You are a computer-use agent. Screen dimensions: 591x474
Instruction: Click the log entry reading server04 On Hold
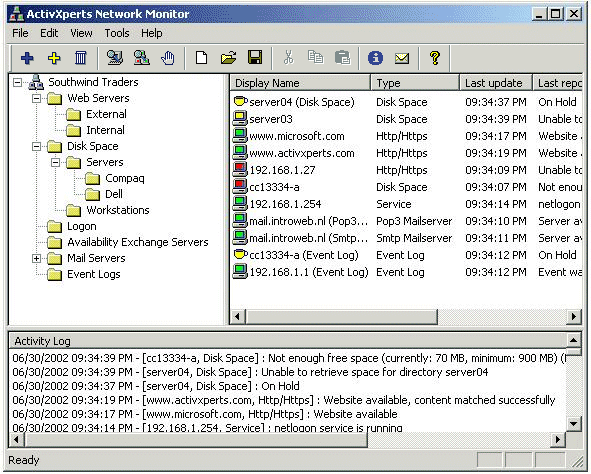(156, 386)
